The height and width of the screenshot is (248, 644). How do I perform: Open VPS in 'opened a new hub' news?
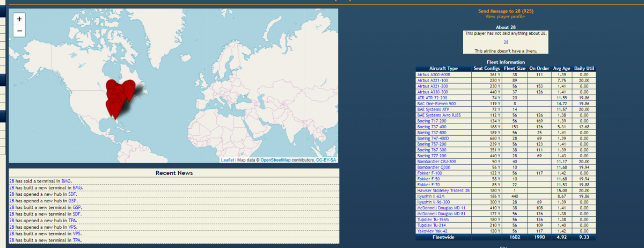(72, 227)
